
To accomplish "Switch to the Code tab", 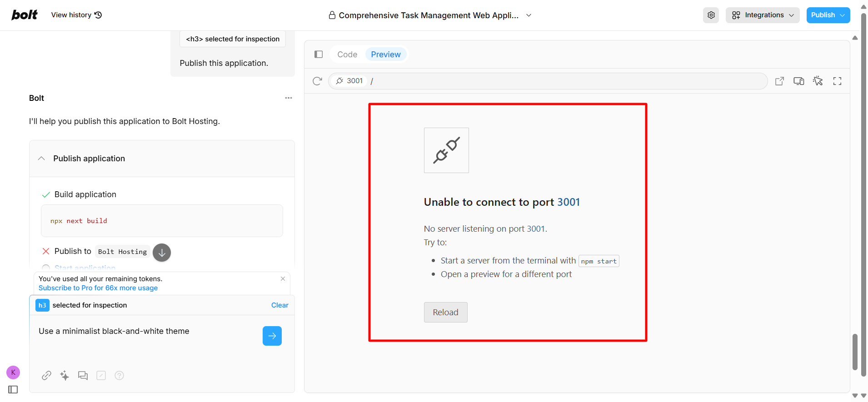I will [x=347, y=55].
